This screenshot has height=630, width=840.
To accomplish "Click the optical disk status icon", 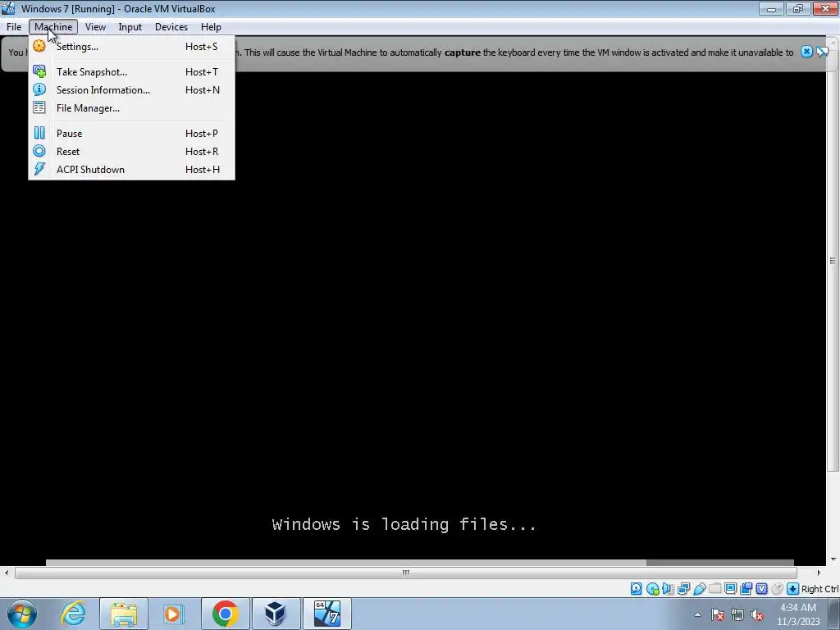I will tap(652, 589).
